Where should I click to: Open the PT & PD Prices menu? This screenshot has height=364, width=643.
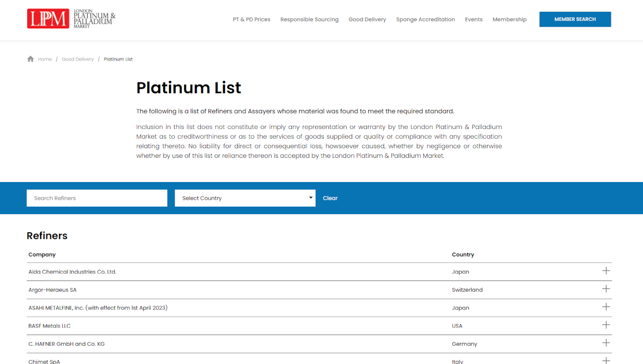251,19
